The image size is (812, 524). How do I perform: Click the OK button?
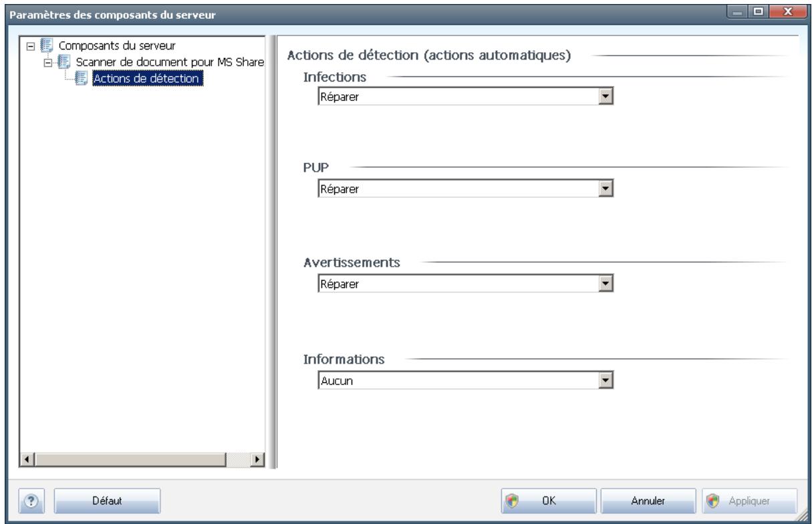click(550, 499)
